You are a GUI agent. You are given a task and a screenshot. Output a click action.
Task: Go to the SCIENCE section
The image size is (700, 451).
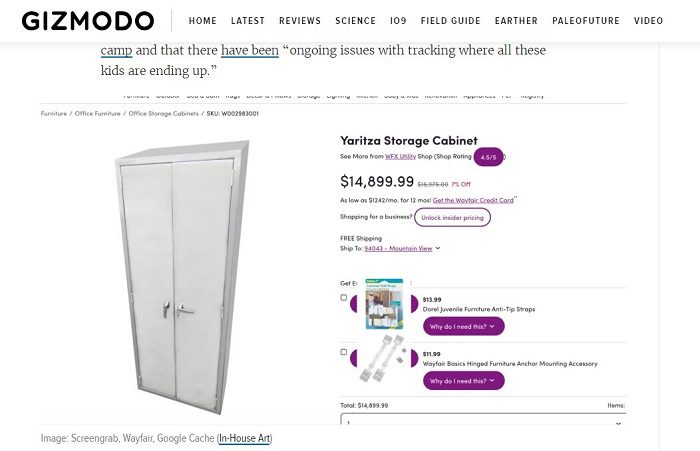[355, 21]
